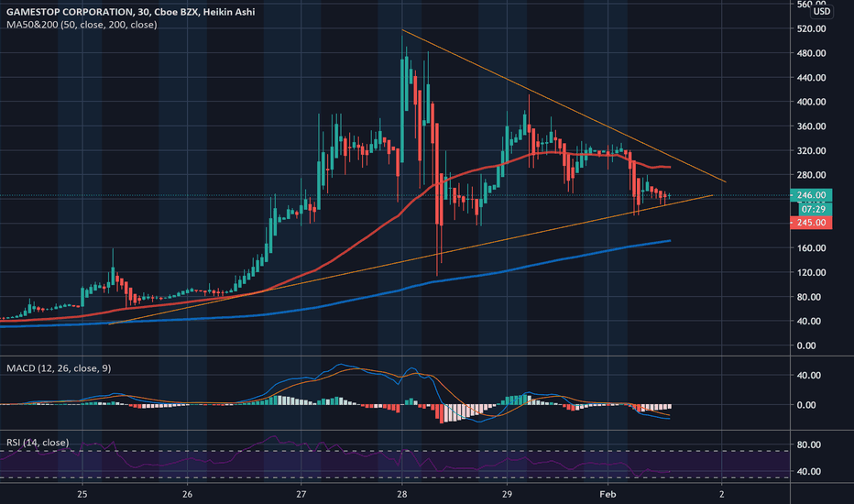
Task: Click the 400.00 price axis label
Action: pyautogui.click(x=811, y=102)
